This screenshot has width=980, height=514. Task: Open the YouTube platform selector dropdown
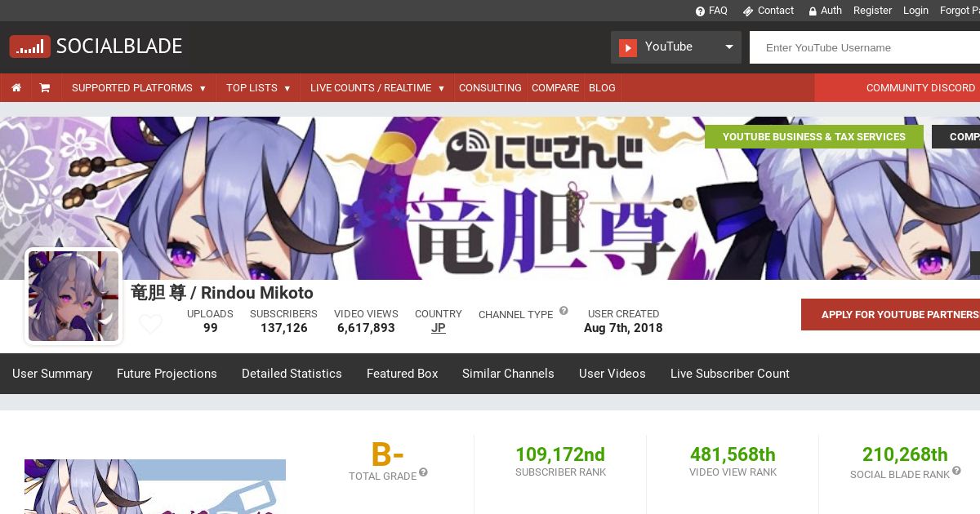click(676, 47)
